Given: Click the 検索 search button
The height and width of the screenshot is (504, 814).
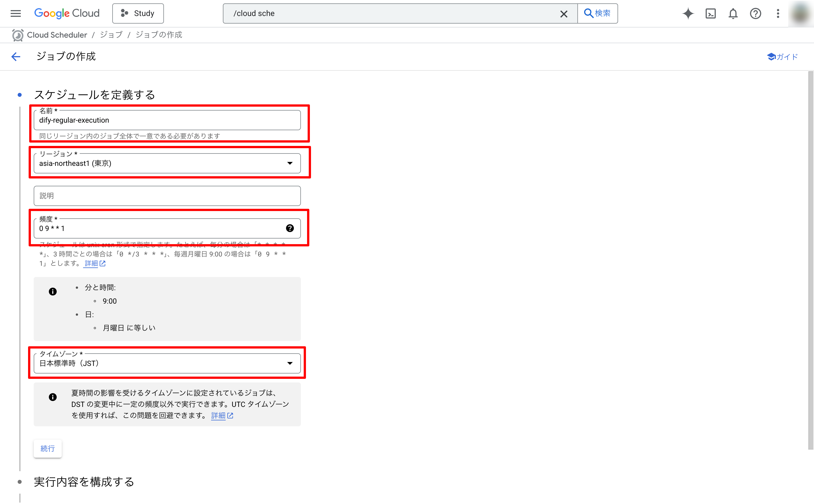Looking at the screenshot, I should 597,13.
